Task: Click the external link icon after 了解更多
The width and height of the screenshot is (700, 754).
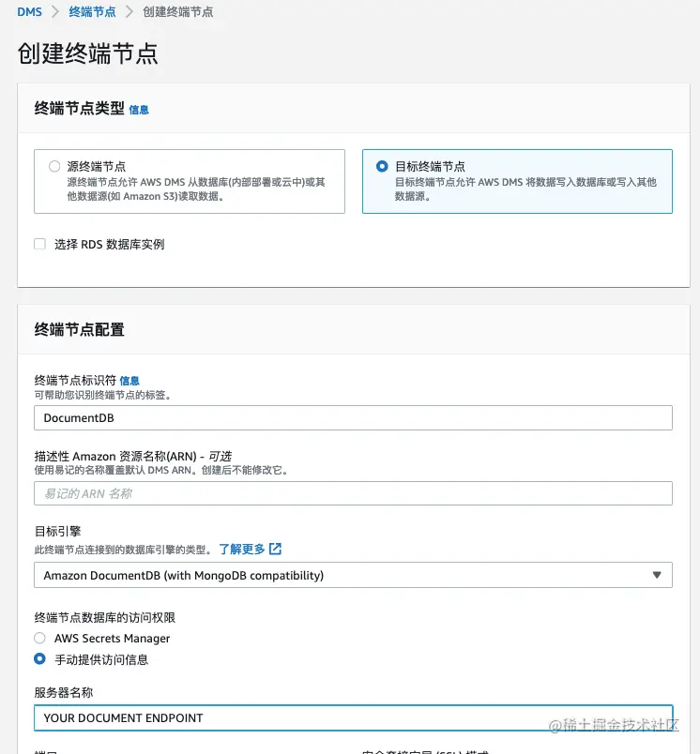Action: 275,549
